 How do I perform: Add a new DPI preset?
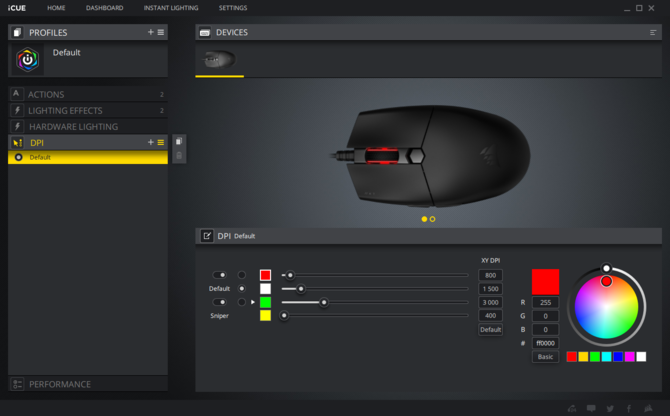click(x=150, y=142)
